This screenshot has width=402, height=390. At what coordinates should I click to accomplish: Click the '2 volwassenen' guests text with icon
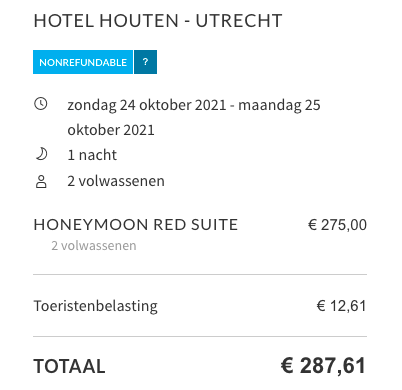tap(116, 181)
